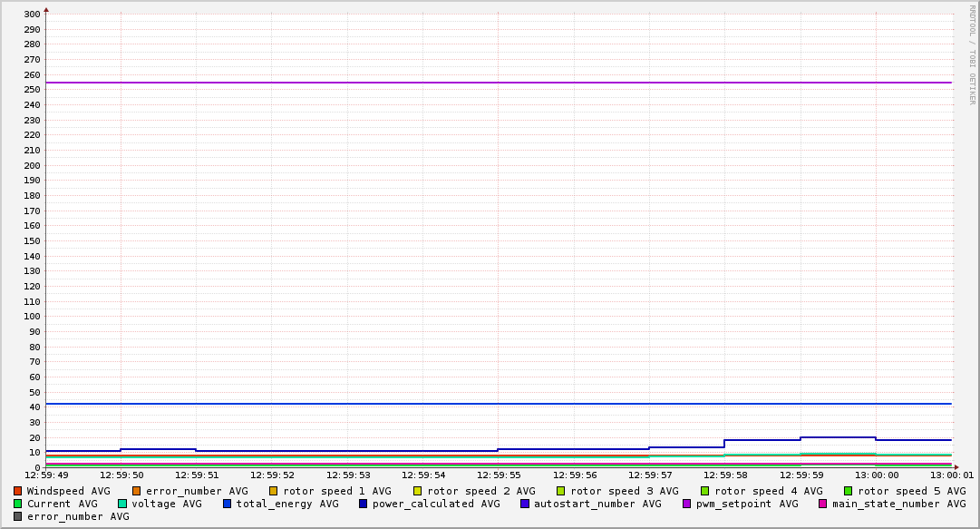The width and height of the screenshot is (980, 529).
Task: Click the power_calculated AVG legend label
Action: point(436,504)
